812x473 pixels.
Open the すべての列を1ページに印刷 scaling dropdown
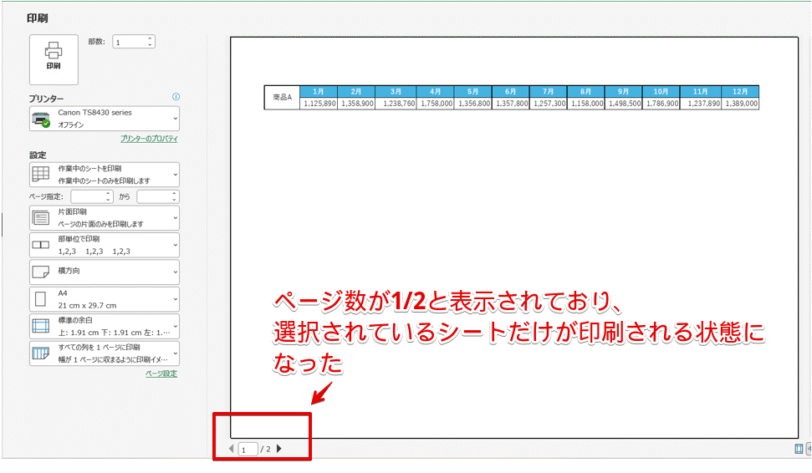tap(104, 353)
